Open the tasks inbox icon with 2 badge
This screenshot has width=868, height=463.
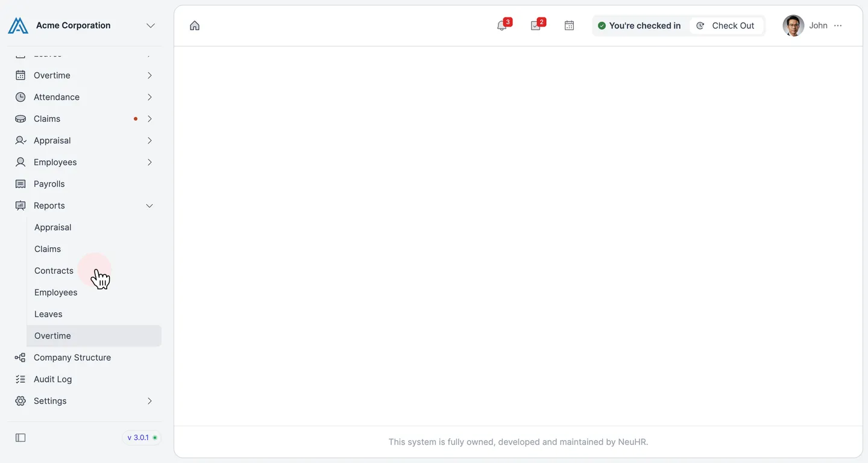coord(536,25)
